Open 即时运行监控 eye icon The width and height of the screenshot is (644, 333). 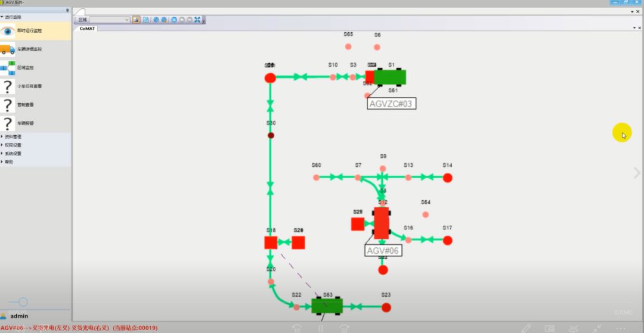(x=8, y=31)
